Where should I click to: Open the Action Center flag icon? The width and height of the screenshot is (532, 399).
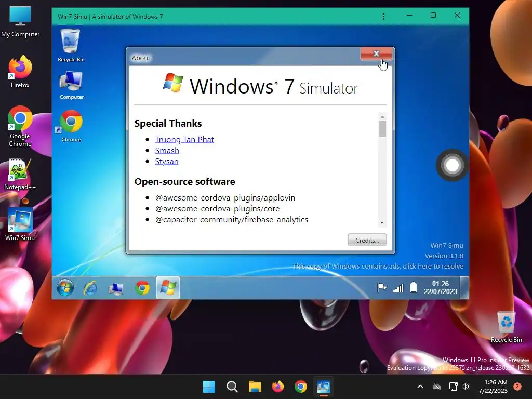click(x=382, y=288)
